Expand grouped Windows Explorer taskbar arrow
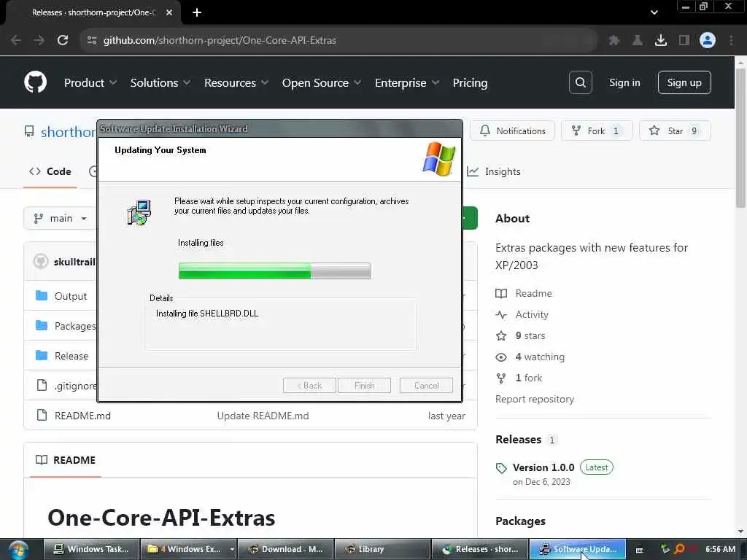The height and width of the screenshot is (560, 747). click(232, 550)
